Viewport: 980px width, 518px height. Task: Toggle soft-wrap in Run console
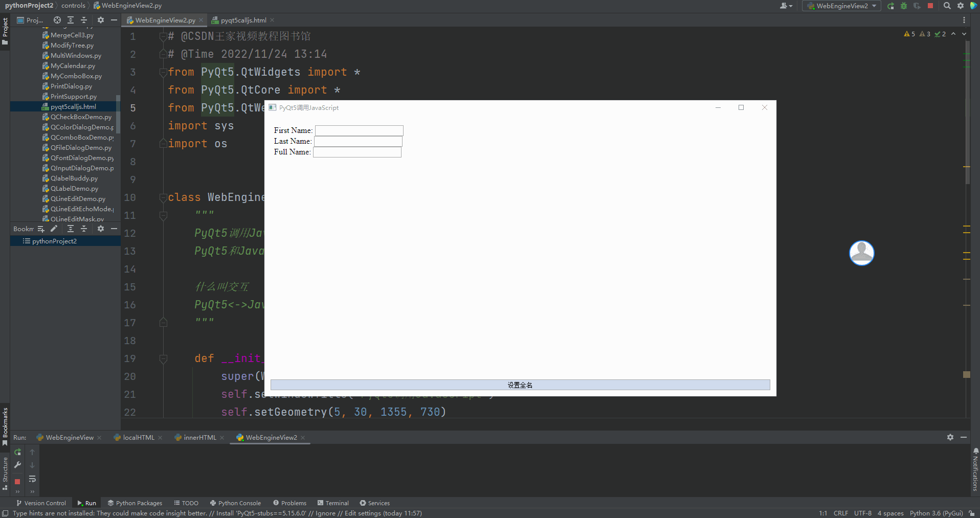tap(32, 479)
